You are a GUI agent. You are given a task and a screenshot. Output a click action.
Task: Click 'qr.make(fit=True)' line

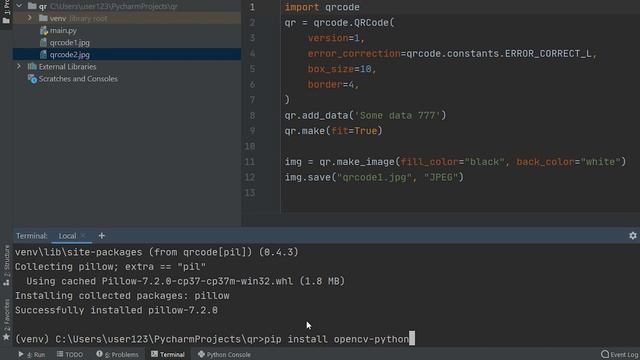point(333,131)
